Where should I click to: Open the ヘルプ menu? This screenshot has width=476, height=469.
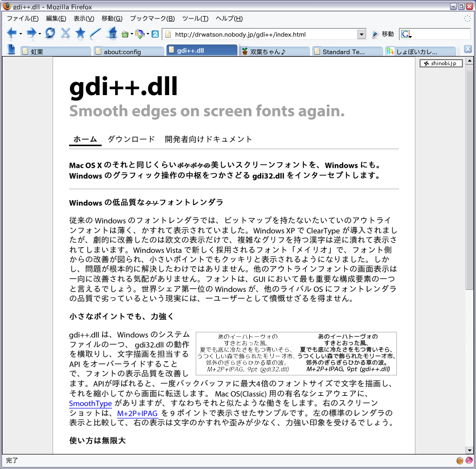229,19
